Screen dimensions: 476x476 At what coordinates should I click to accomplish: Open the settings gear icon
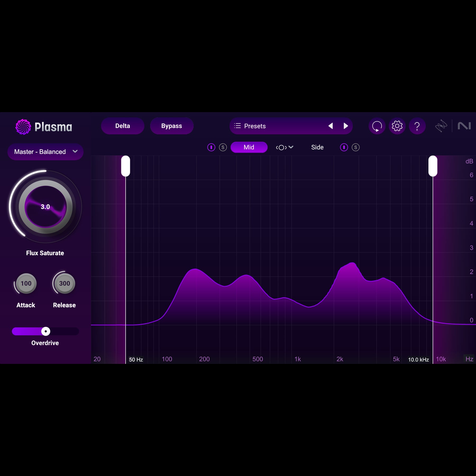click(397, 126)
